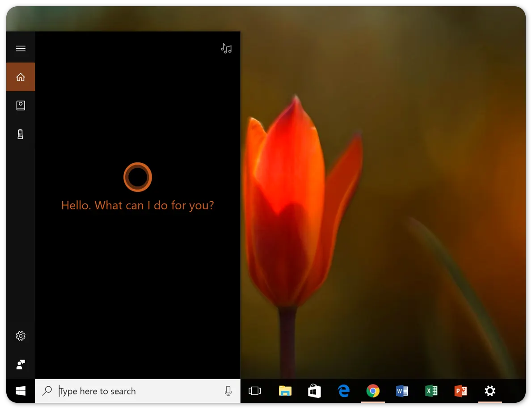This screenshot has width=532, height=410.
Task: Start voice input with the microphone
Action: (228, 391)
